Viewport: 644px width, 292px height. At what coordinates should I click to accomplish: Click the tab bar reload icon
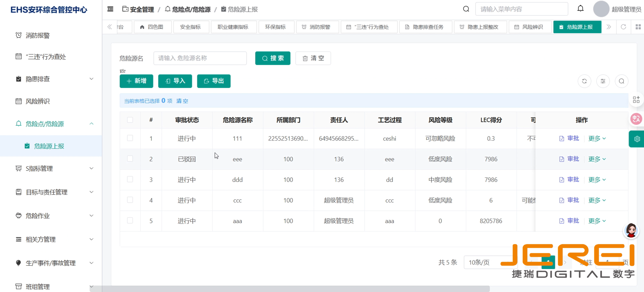coord(623,27)
